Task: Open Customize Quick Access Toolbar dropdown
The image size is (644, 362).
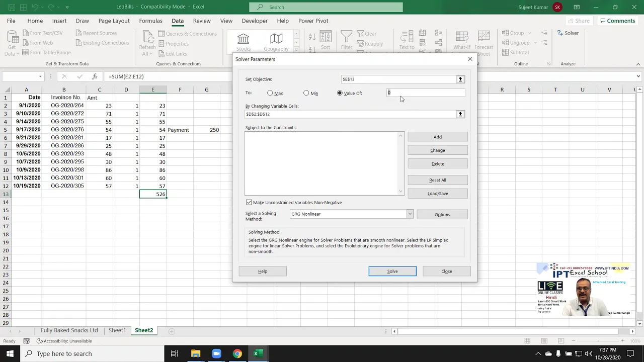Action: click(x=67, y=7)
